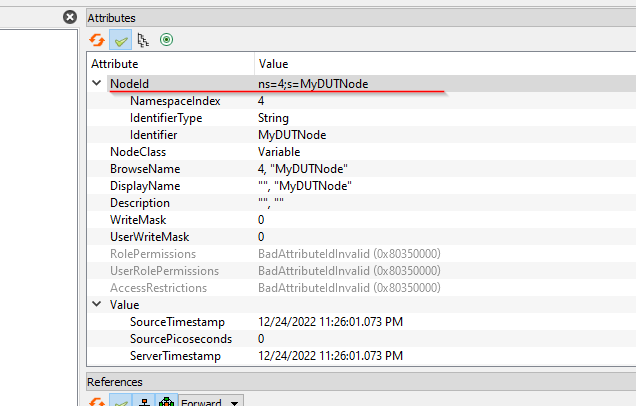
Task: Toggle green checkmark auto-refresh in Attributes toolbar
Action: click(x=120, y=40)
